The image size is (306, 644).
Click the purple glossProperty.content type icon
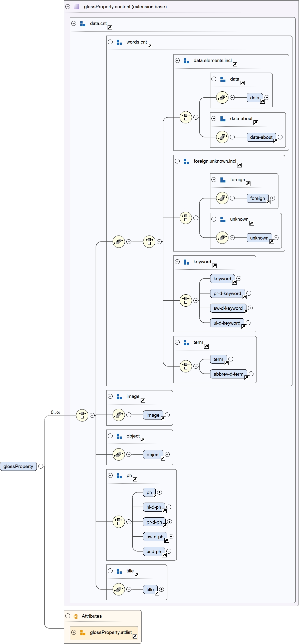77,7
